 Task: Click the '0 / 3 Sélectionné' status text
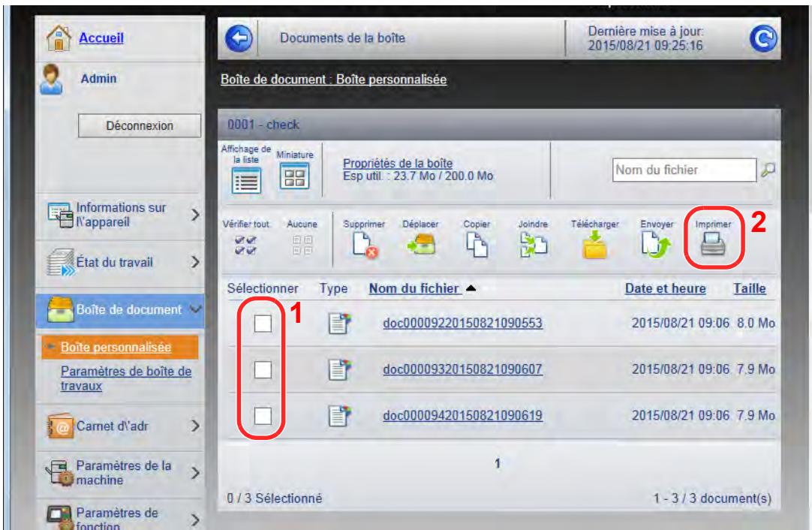[275, 498]
